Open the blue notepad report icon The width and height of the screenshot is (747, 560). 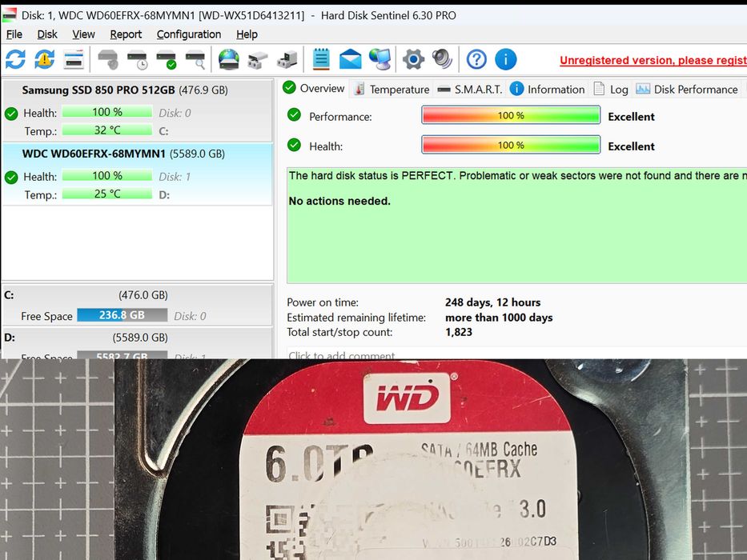tap(321, 59)
